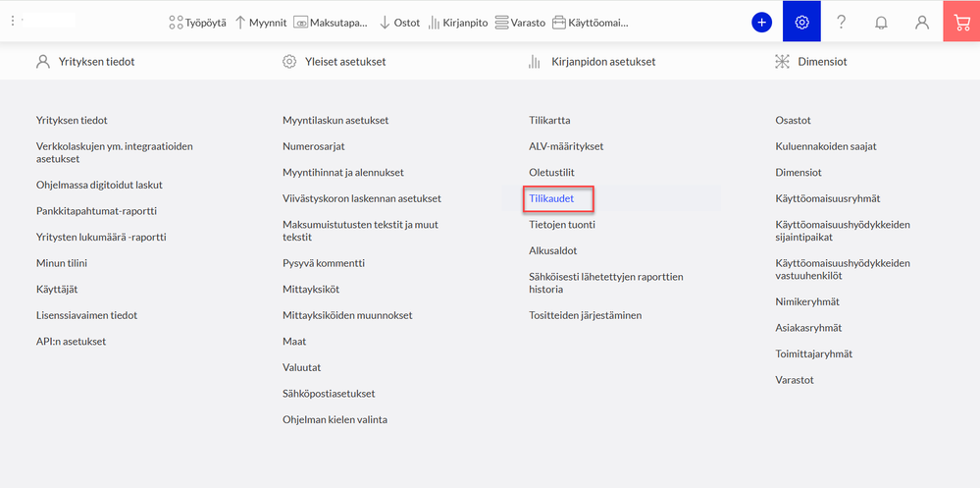
Task: Go to ALV-määritykset
Action: point(566,146)
